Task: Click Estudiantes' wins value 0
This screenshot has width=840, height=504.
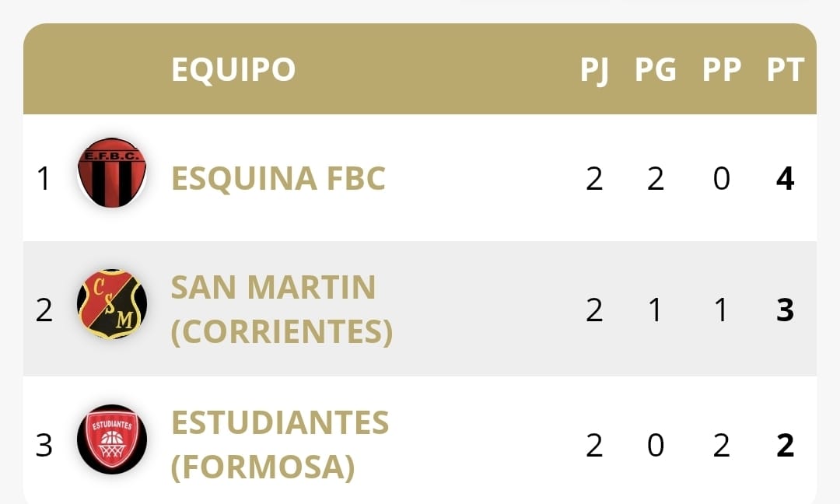Action: [x=656, y=446]
